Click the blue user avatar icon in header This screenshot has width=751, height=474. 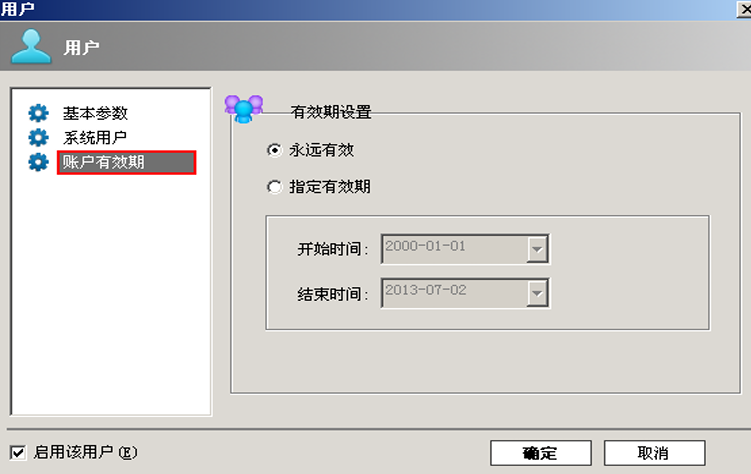tap(31, 46)
